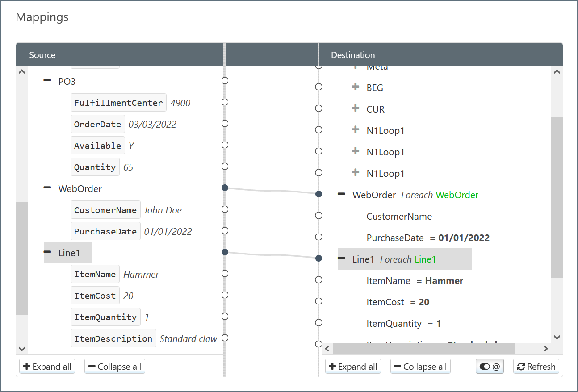Image resolution: width=578 pixels, height=392 pixels.
Task: Click filled source connector for WebOrder
Action: click(x=225, y=188)
